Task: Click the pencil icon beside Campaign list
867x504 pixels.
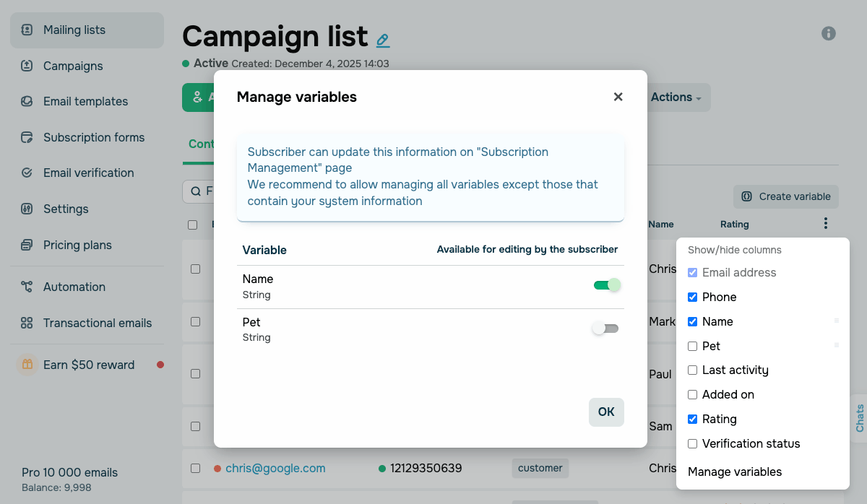Action: (383, 40)
